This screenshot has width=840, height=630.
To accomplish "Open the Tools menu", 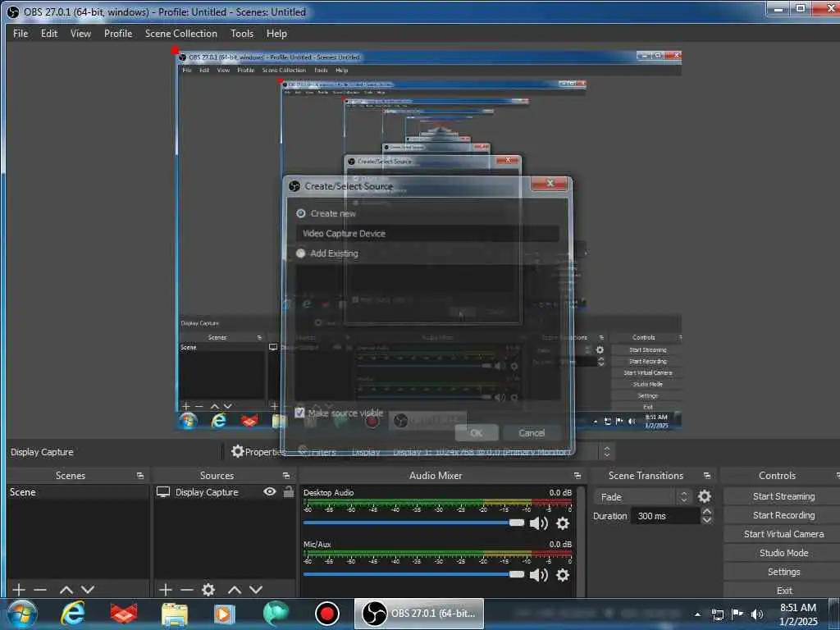I will [242, 33].
